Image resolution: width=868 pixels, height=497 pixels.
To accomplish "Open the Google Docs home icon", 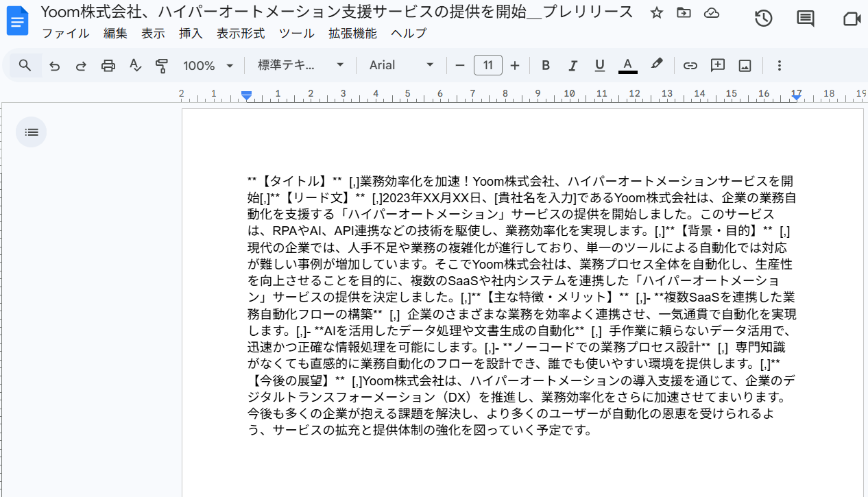I will point(17,21).
